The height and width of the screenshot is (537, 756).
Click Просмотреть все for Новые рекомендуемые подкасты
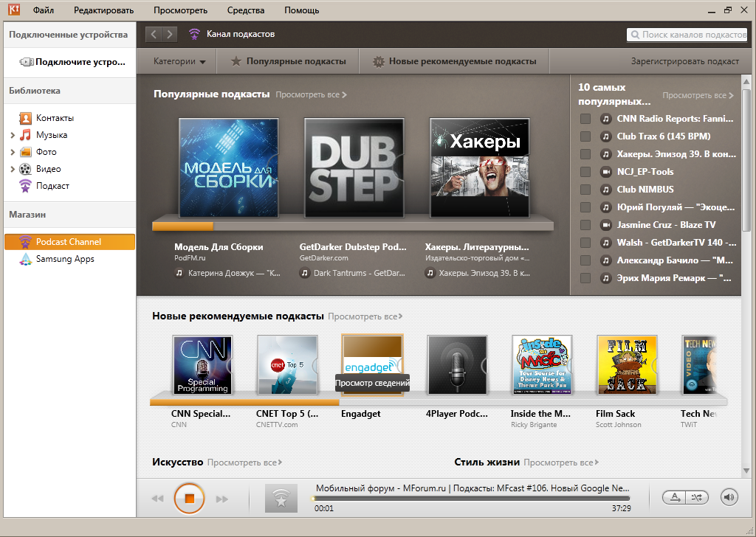tap(365, 316)
